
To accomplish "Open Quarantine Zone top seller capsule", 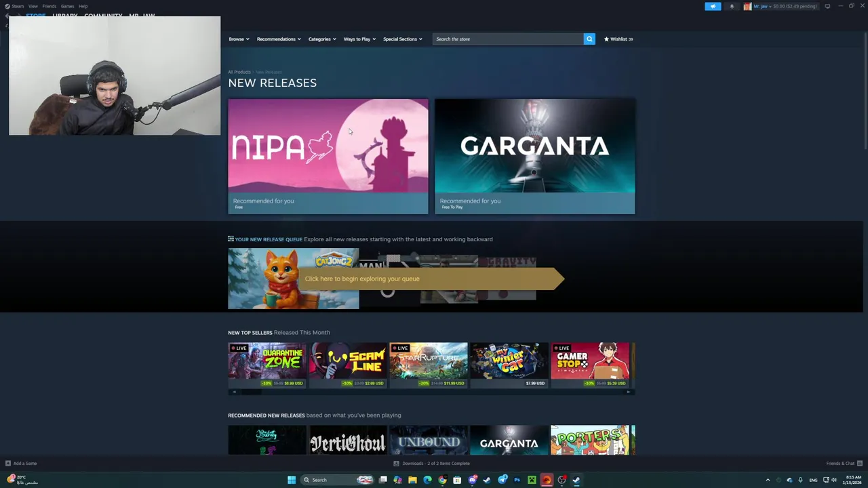I will point(267,365).
